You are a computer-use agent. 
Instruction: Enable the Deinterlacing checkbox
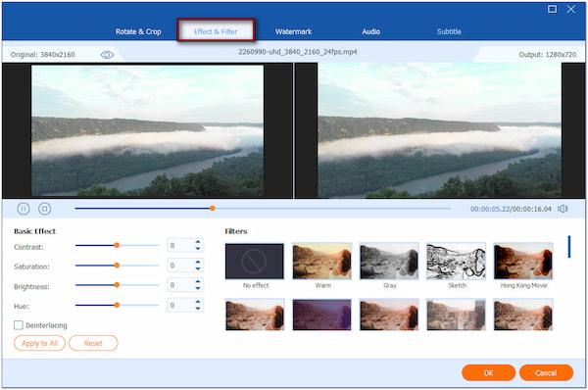[19, 325]
